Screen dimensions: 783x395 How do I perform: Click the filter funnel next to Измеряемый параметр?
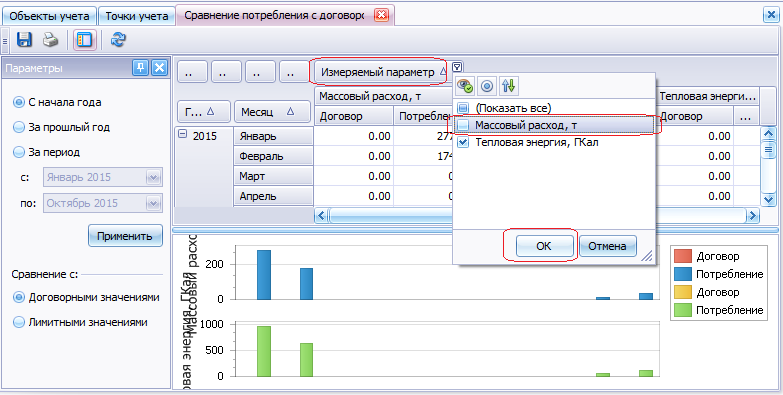457,67
